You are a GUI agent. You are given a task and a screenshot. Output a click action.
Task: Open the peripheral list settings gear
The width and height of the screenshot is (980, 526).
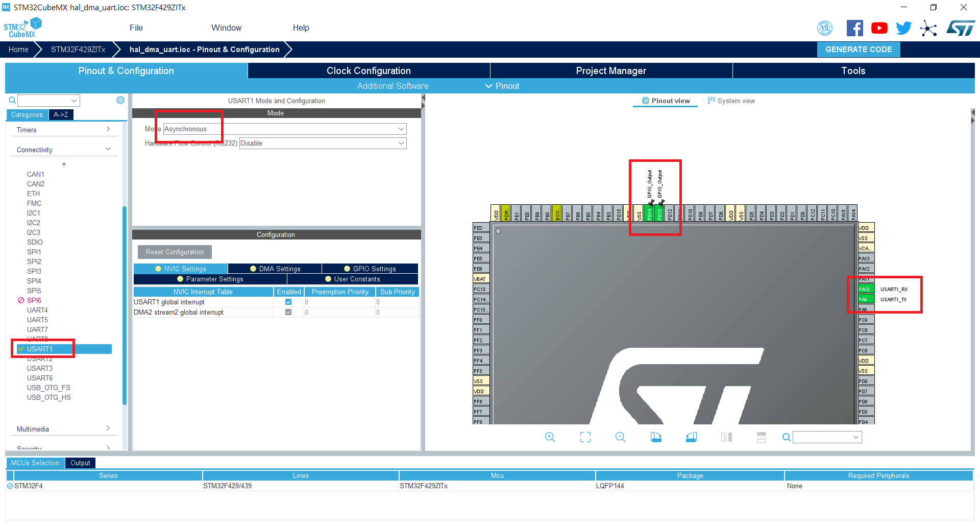coord(120,100)
